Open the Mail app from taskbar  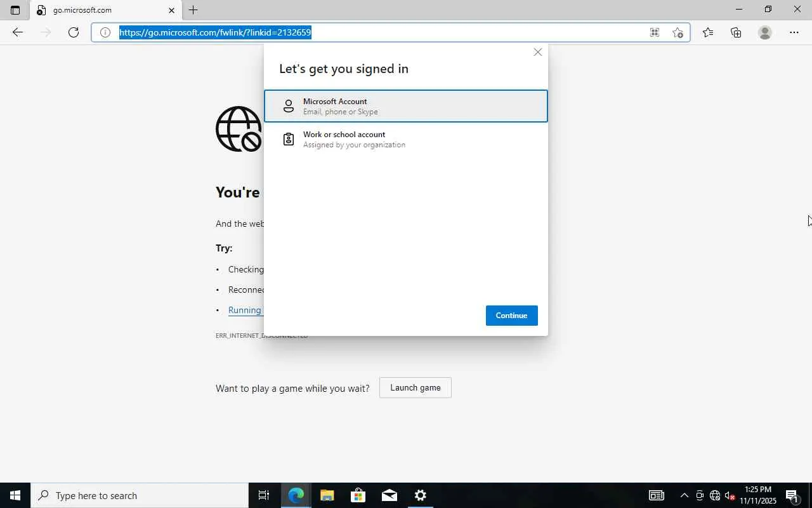pos(390,495)
